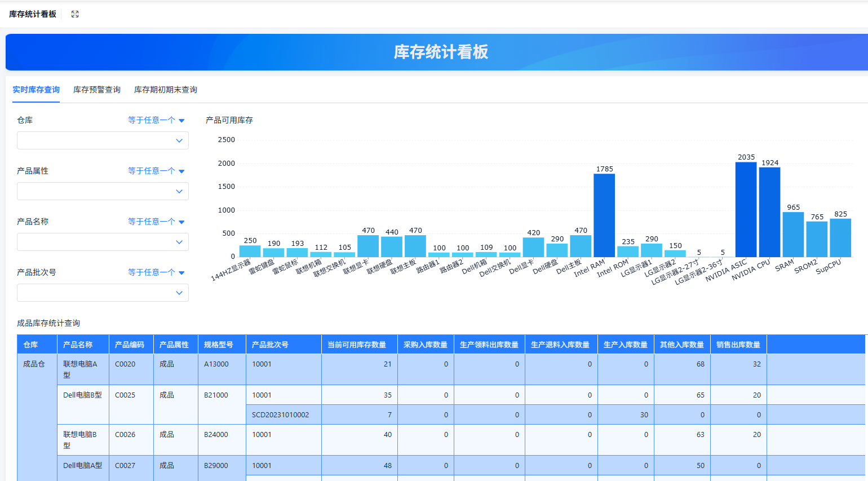
Task: Open the 库存期初期末查询 tab
Action: [x=165, y=89]
